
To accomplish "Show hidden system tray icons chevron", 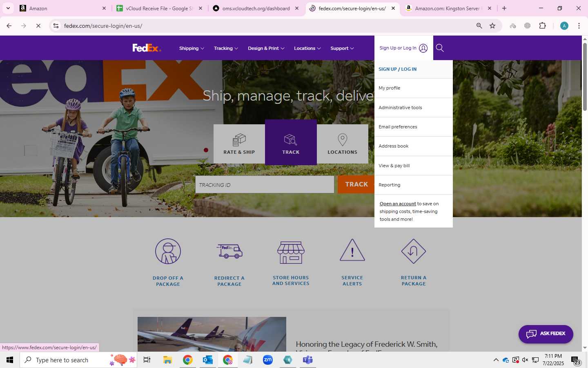I will point(496,360).
